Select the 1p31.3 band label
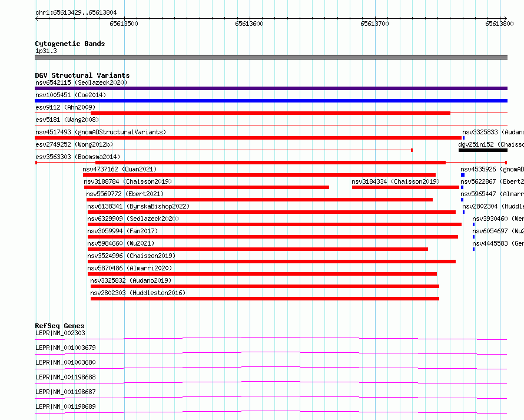524x420 pixels. 46,51
